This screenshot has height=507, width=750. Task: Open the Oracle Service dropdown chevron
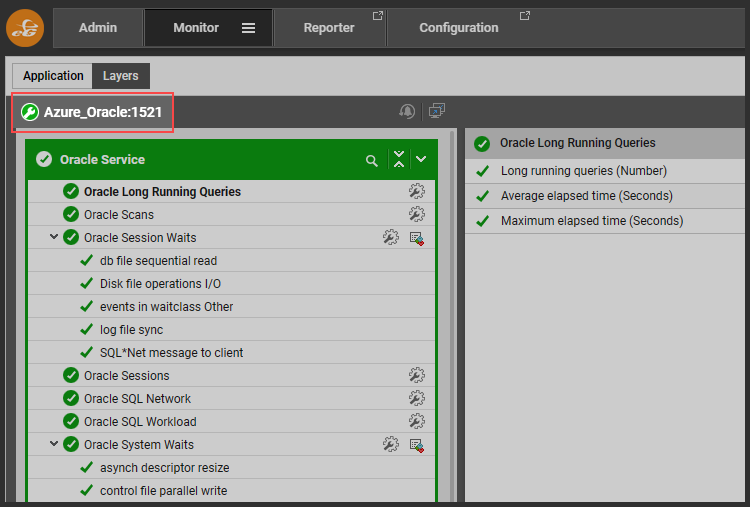coord(421,159)
